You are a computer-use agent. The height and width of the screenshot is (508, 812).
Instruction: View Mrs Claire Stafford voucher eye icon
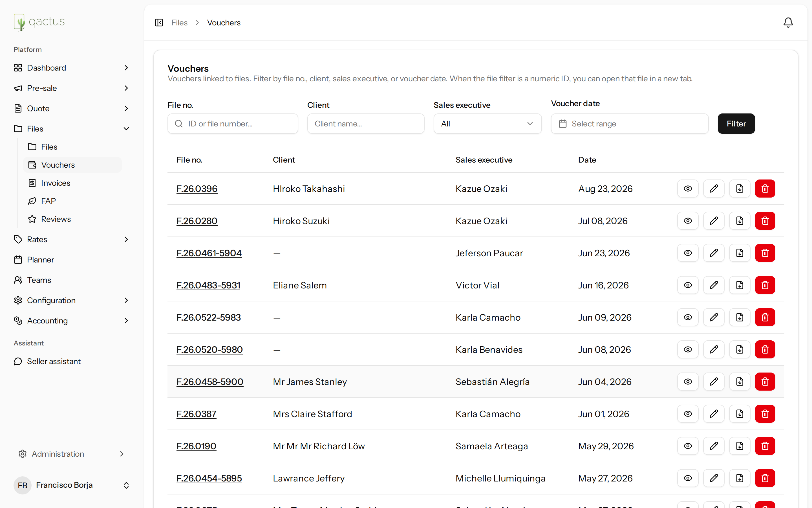click(688, 414)
